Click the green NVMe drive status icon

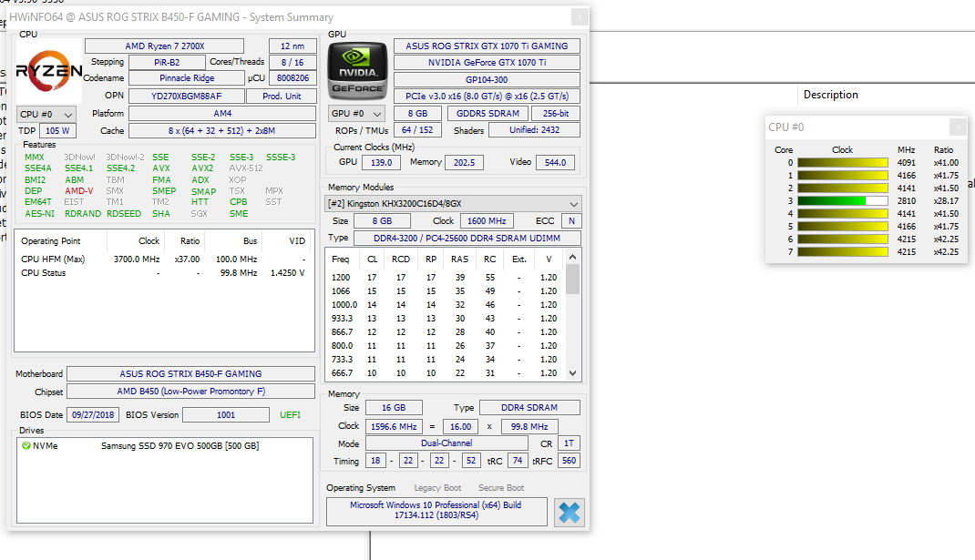pos(26,445)
